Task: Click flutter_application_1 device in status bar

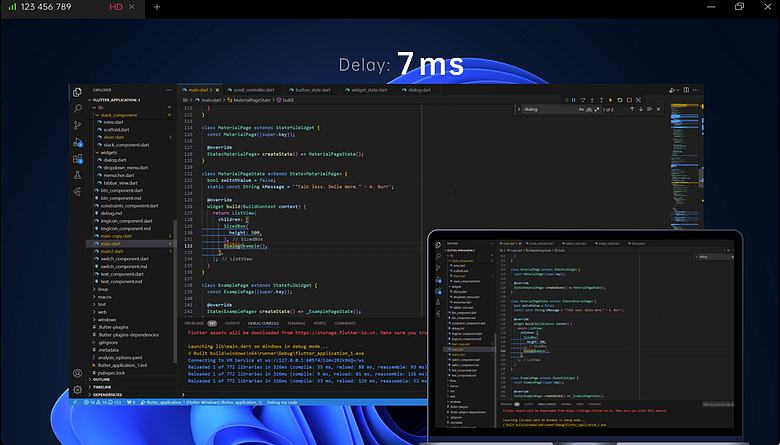Action: point(201,402)
